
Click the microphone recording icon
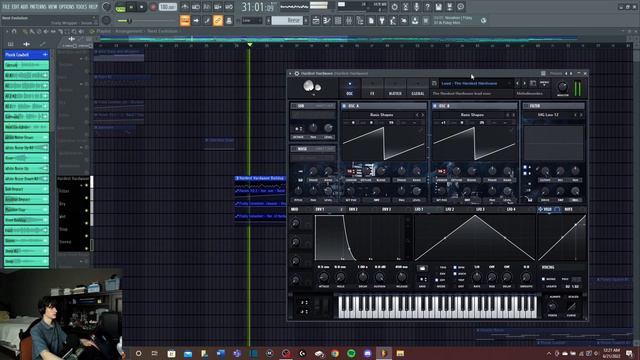[x=416, y=7]
